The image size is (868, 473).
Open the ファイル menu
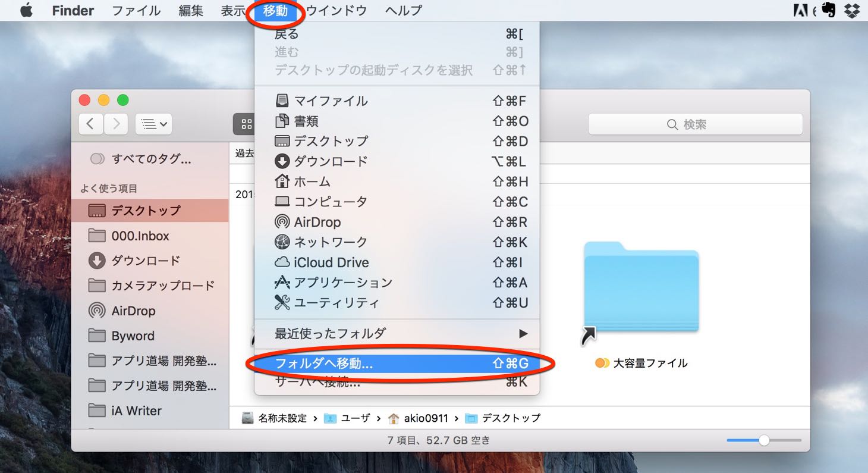point(136,11)
